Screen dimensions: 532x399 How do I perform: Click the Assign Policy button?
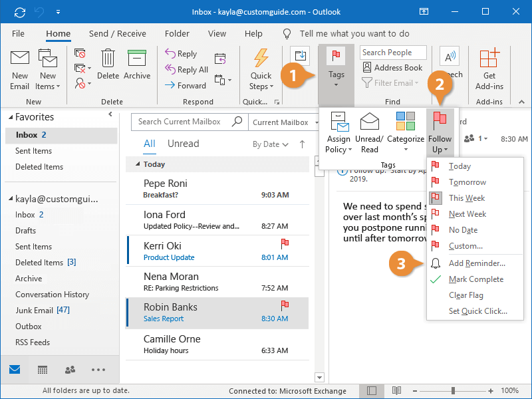tap(338, 132)
